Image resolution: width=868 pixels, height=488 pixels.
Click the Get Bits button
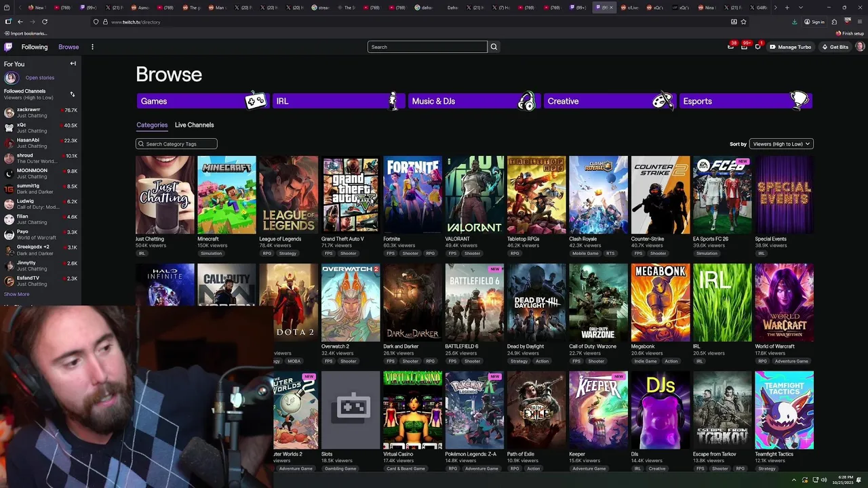click(x=835, y=47)
